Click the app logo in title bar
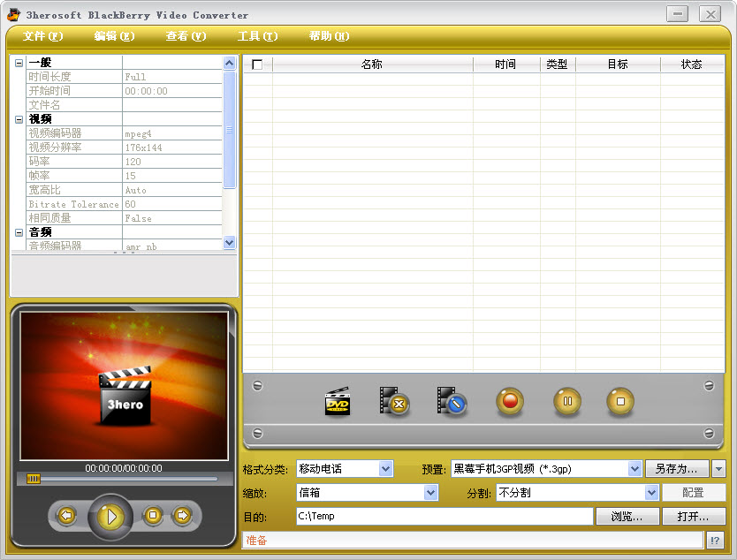The height and width of the screenshot is (560, 737). click(x=14, y=14)
